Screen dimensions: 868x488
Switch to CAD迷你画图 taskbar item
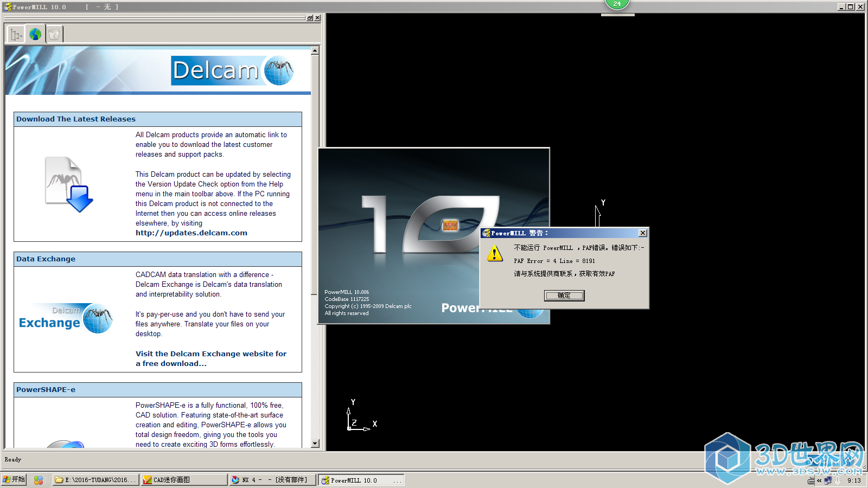point(184,480)
